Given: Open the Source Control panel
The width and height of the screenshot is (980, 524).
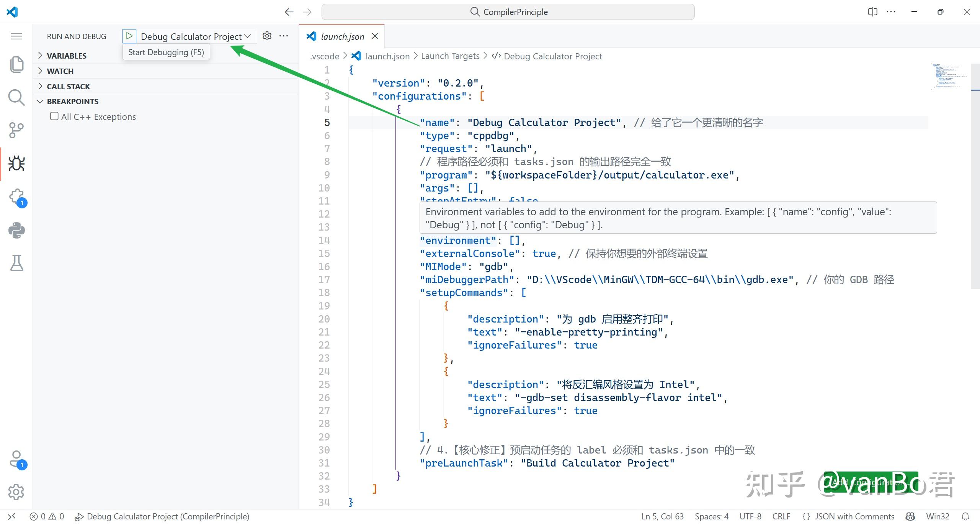Looking at the screenshot, I should click(16, 130).
